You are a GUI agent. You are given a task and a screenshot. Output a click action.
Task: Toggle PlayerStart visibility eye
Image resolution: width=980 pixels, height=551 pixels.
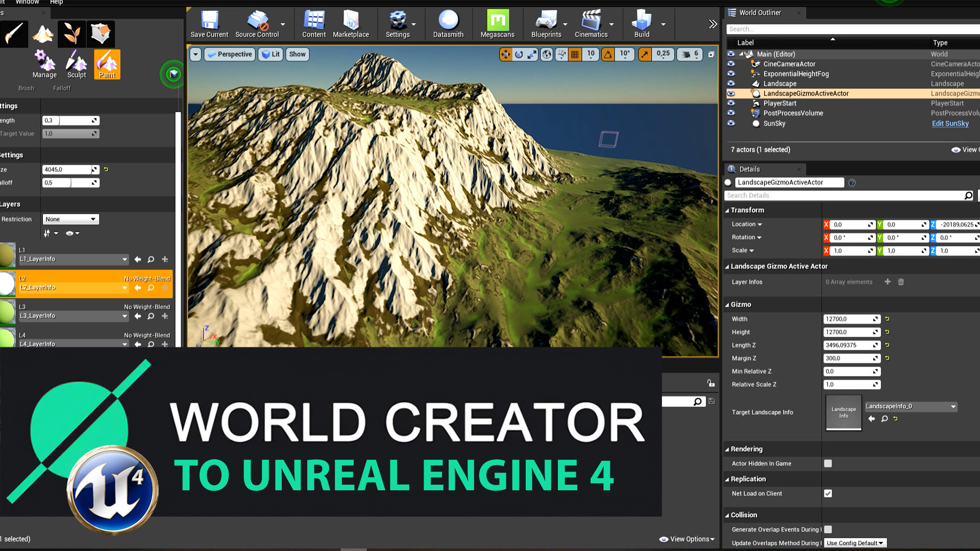[x=731, y=103]
